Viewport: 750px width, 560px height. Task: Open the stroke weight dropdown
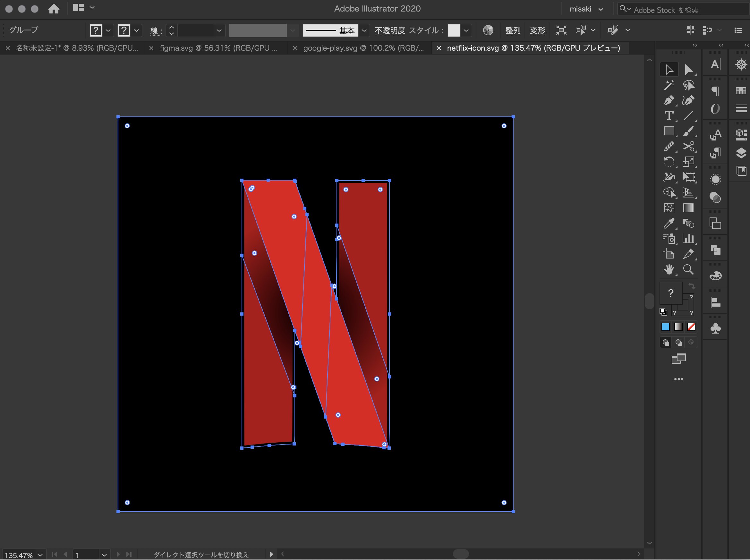point(219,30)
